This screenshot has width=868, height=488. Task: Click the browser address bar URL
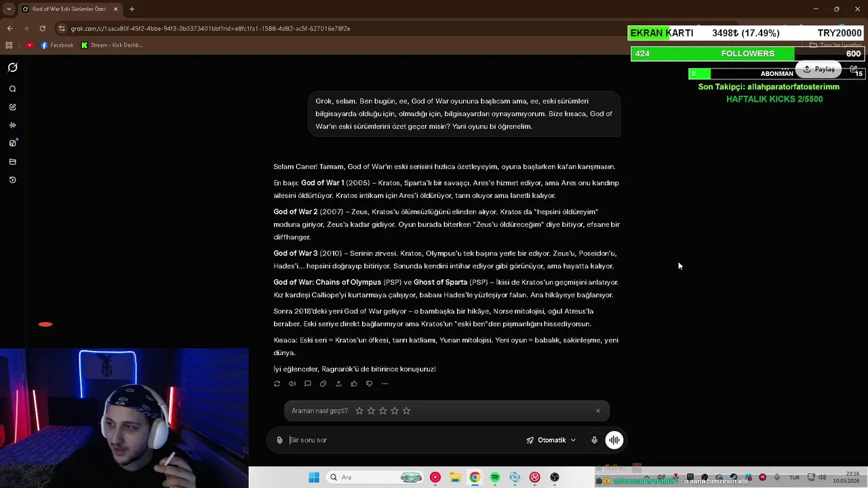click(x=210, y=28)
